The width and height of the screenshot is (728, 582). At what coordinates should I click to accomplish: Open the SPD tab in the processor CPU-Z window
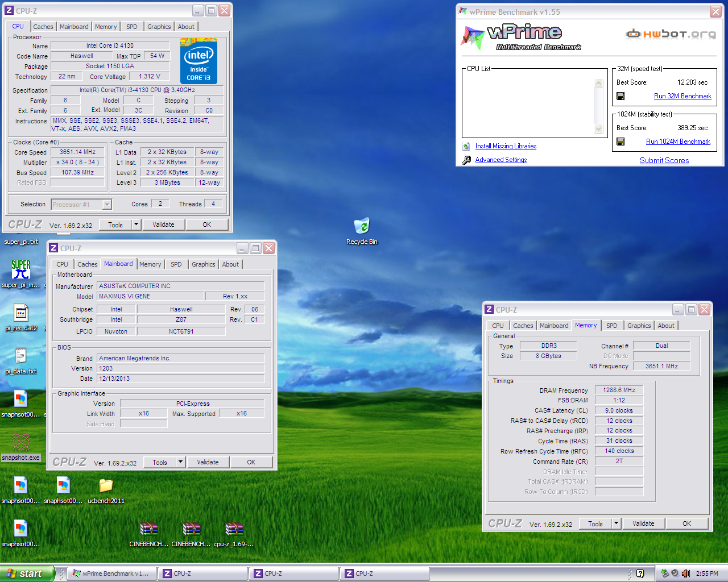[132, 27]
